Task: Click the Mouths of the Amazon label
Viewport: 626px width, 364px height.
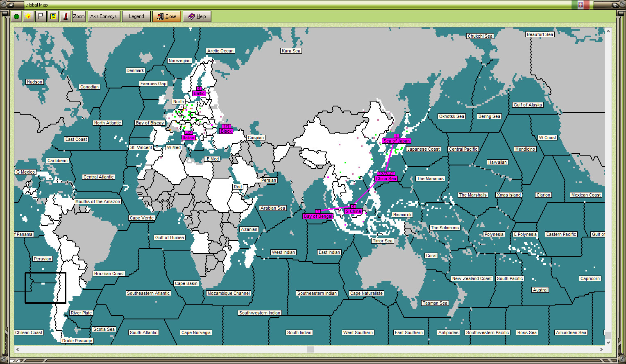Action: 98,201
